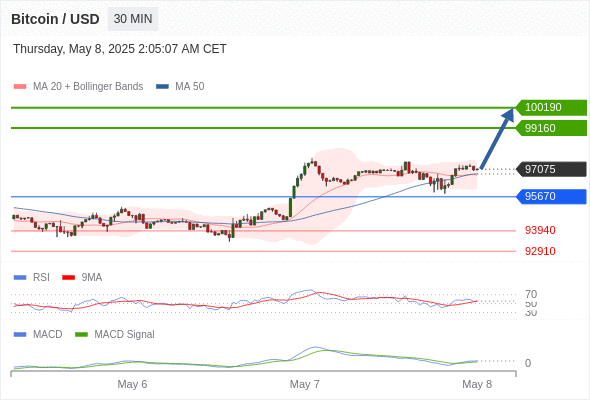The image size is (590, 400).
Task: Click the 30 MIN timeframe badge
Action: [133, 19]
